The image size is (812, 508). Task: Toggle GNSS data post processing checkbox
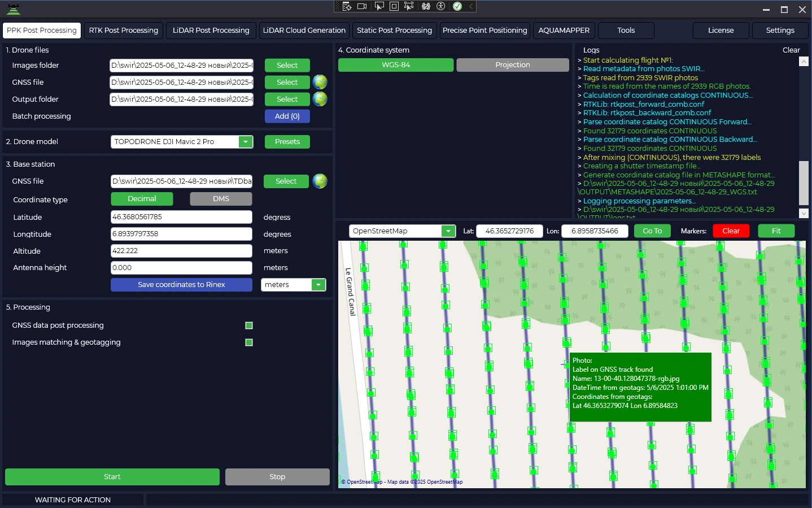pos(249,325)
